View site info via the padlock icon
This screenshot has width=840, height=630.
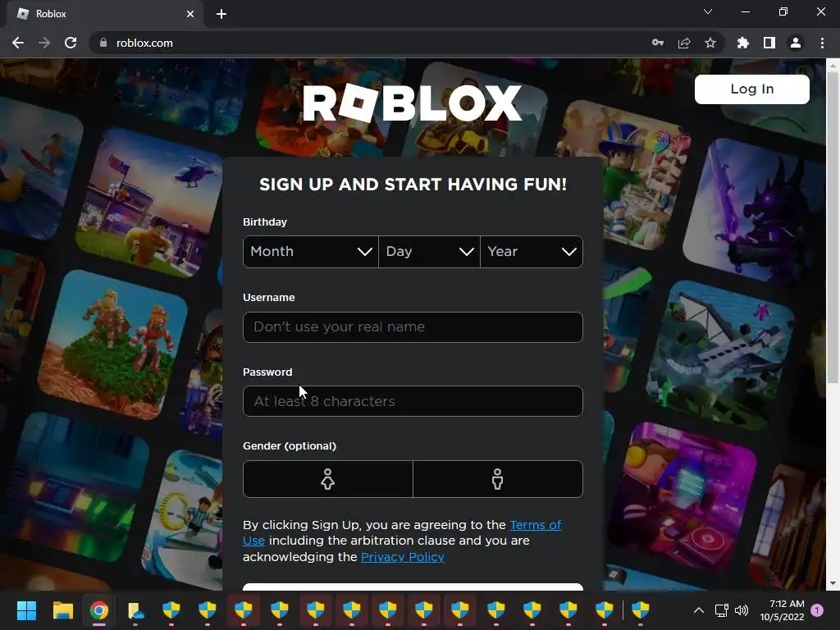(x=103, y=43)
